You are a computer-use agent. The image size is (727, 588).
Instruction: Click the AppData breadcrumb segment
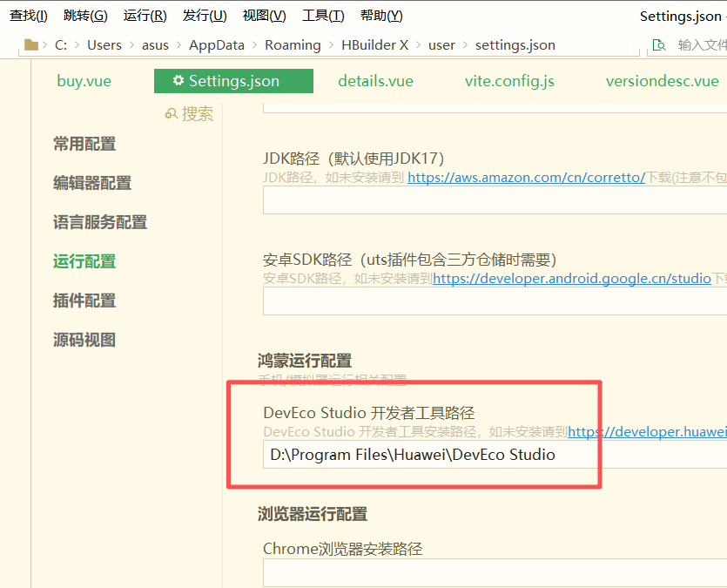217,45
